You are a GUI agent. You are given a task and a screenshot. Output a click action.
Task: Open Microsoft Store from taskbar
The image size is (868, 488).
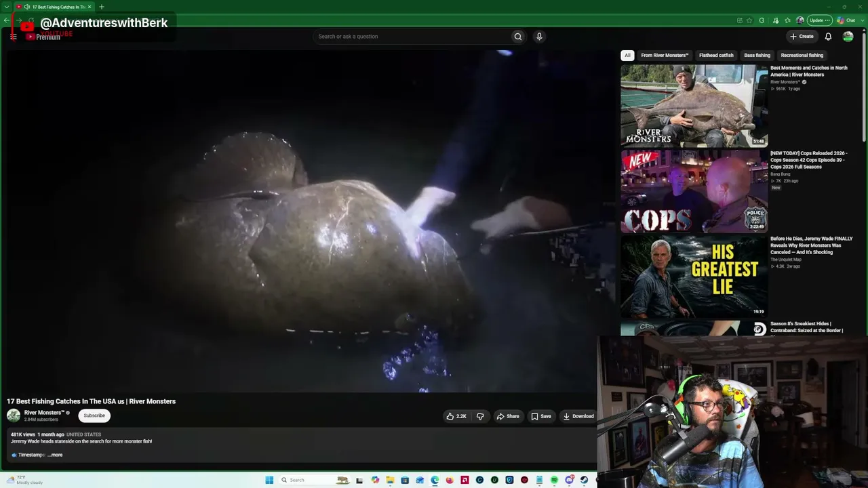(405, 480)
